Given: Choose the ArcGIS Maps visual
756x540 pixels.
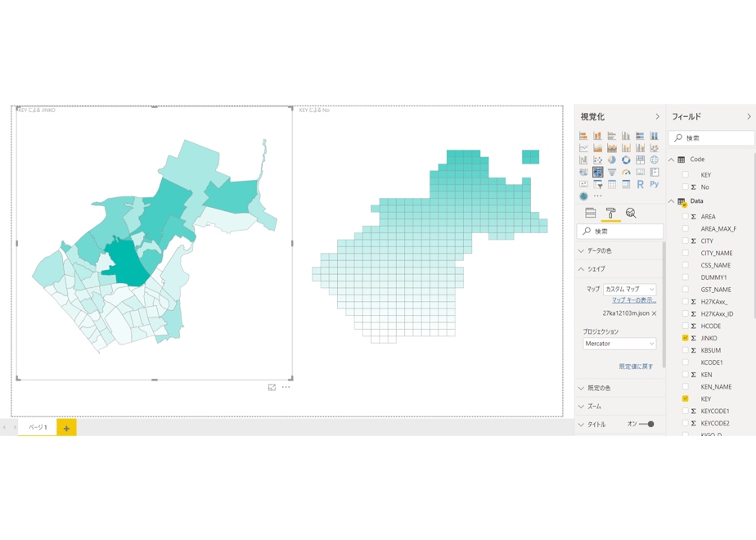Looking at the screenshot, I should click(x=583, y=196).
